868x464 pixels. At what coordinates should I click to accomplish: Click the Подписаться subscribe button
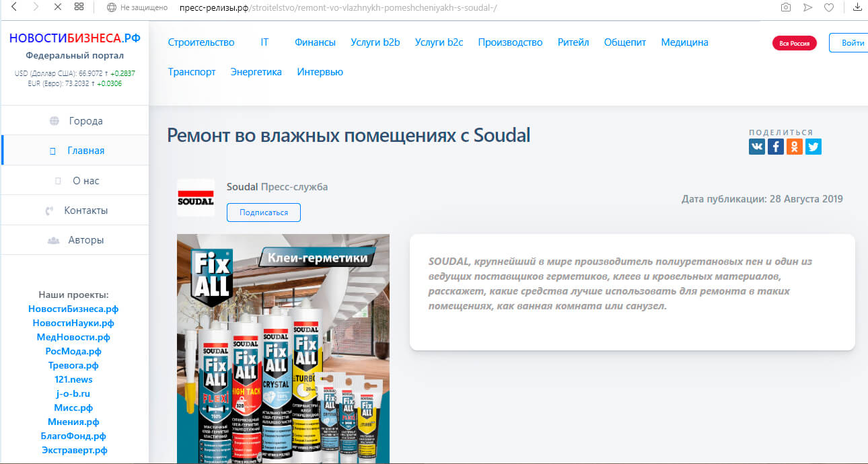(x=264, y=212)
